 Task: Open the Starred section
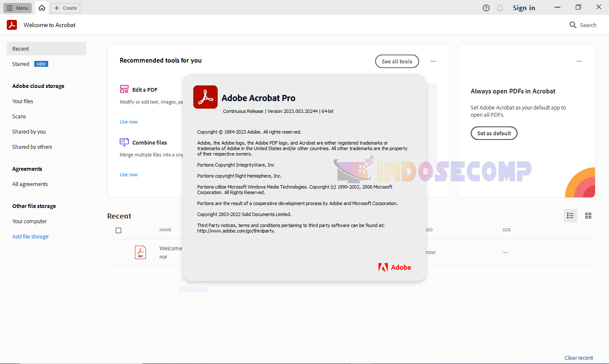[21, 64]
